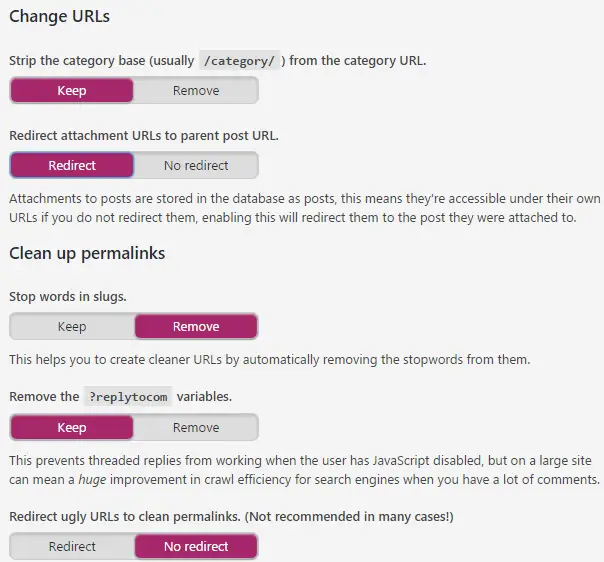Select Keep for stripping the category base
Viewport: 604px width, 562px height.
pyautogui.click(x=72, y=91)
